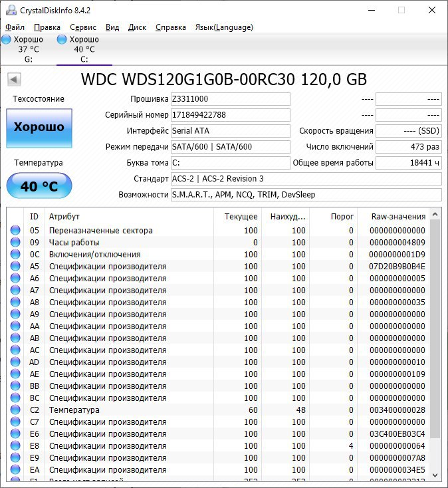This screenshot has height=488, width=448.
Task: Click status icon of attribute C2
Action: pos(15,410)
